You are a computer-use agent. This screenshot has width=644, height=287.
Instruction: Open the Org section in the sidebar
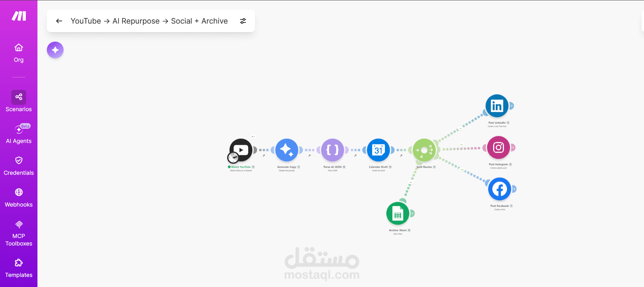[x=19, y=53]
